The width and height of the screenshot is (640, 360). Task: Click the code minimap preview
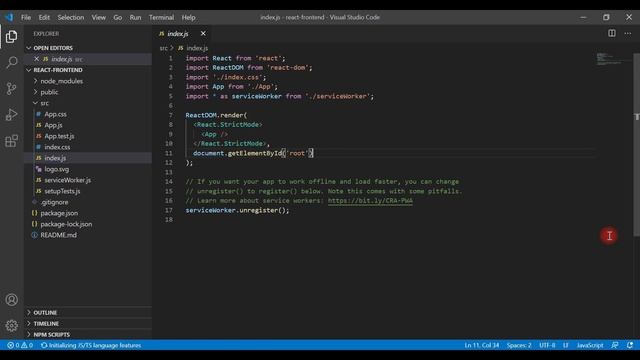(x=612, y=59)
